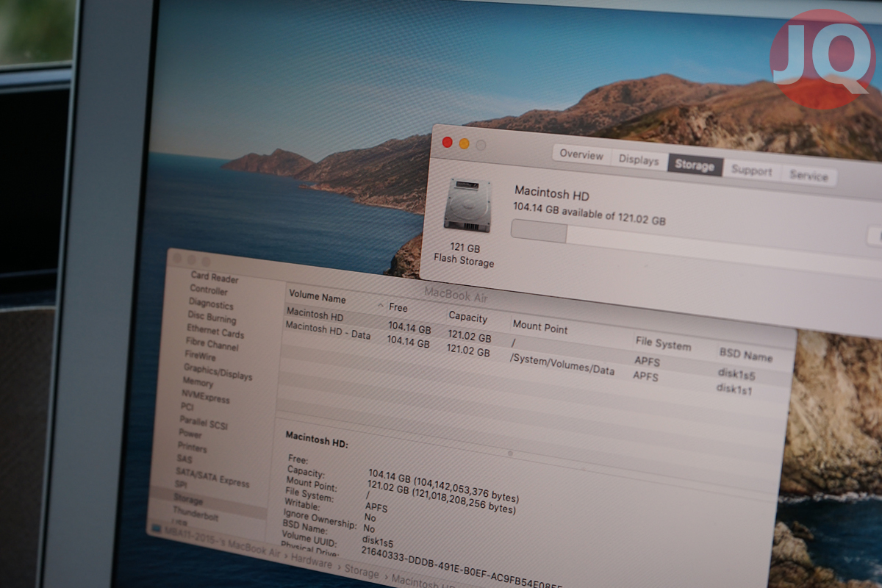Select Power in sidebar

(190, 434)
